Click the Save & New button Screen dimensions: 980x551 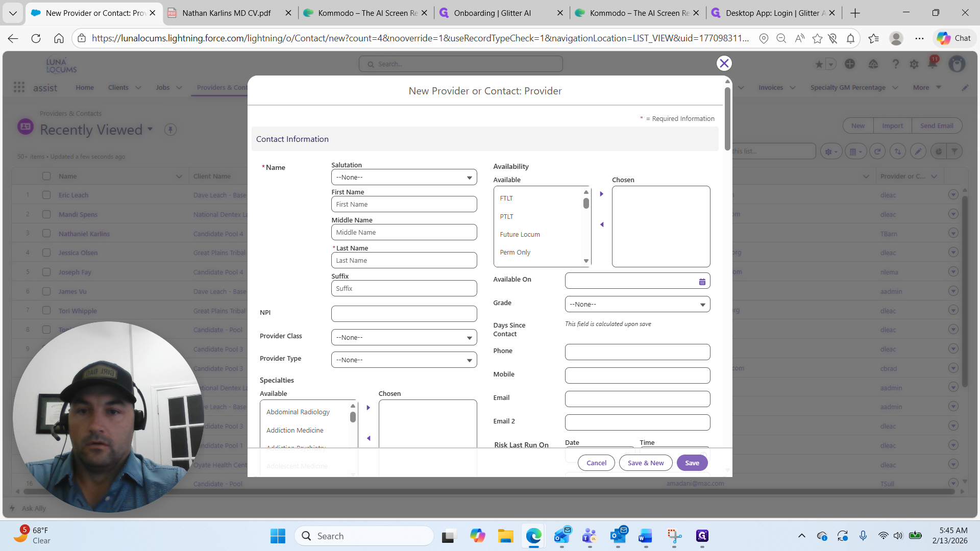[x=646, y=463]
